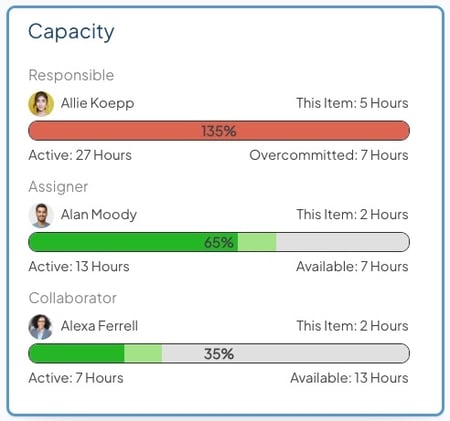Image resolution: width=450 pixels, height=421 pixels.
Task: Click Allie Koepp's avatar photo
Action: pos(41,104)
